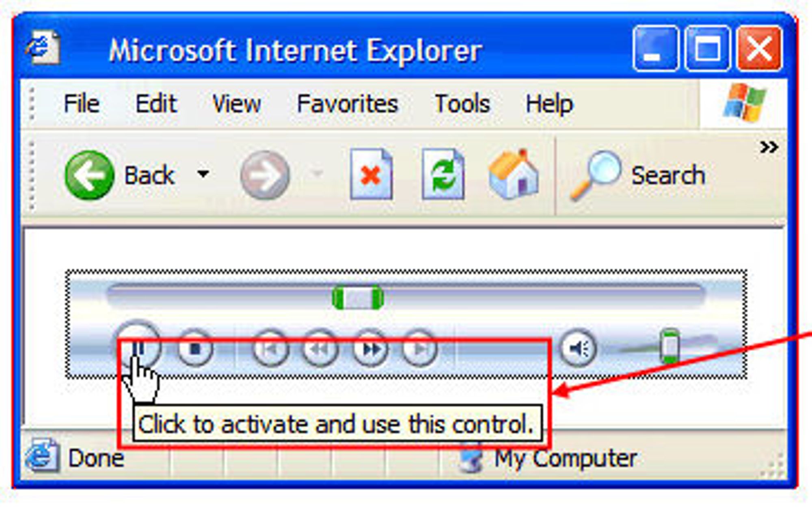This screenshot has height=507, width=812.
Task: Pause playback in the media player
Action: [138, 347]
